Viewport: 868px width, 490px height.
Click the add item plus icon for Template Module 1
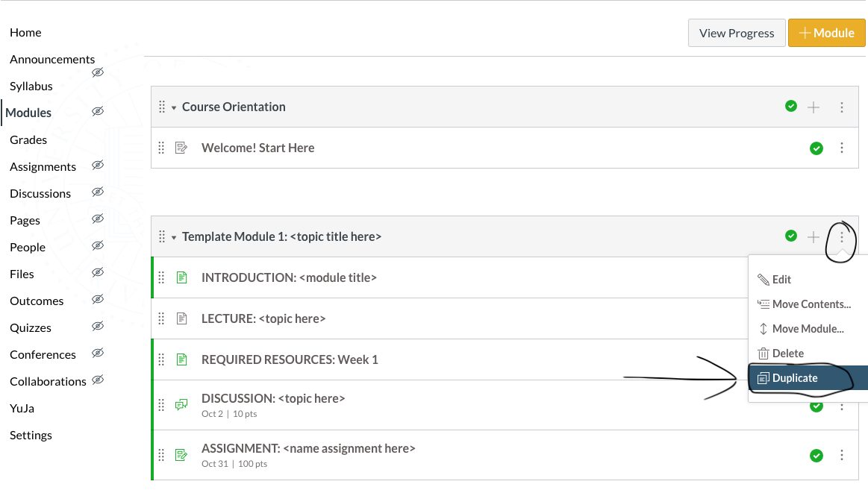pos(814,237)
